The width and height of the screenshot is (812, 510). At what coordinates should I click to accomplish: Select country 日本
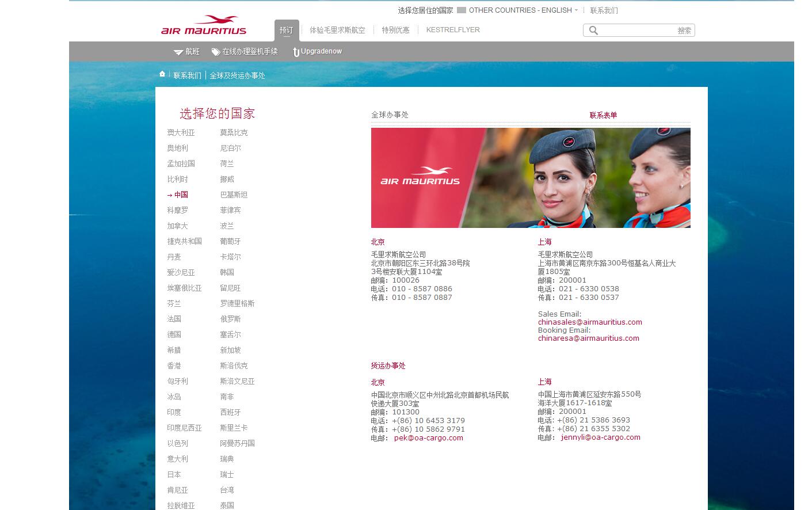coord(174,474)
